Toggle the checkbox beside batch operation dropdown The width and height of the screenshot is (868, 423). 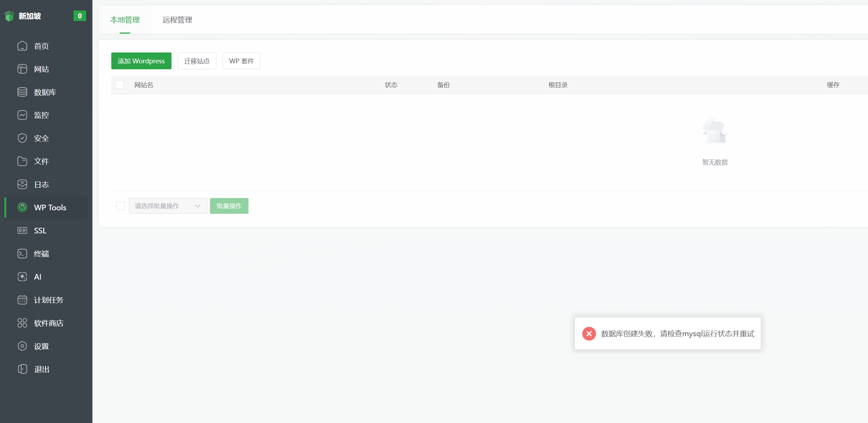[120, 206]
